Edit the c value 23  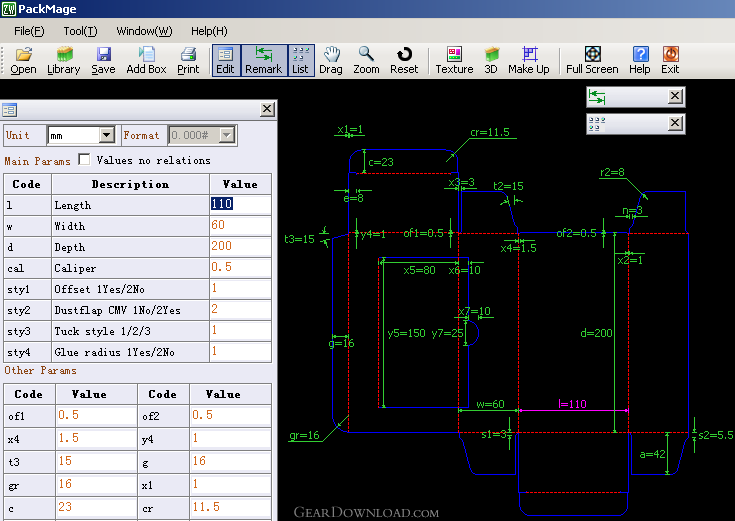coord(96,508)
